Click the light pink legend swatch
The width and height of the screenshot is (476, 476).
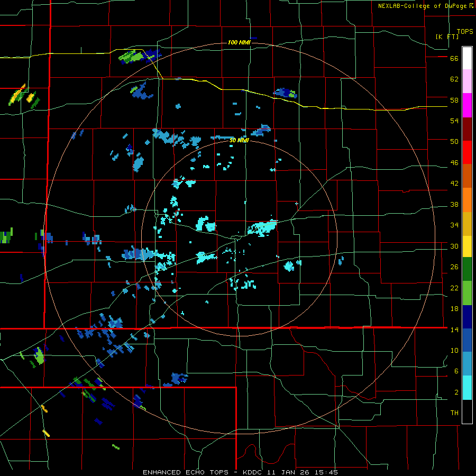467,81
